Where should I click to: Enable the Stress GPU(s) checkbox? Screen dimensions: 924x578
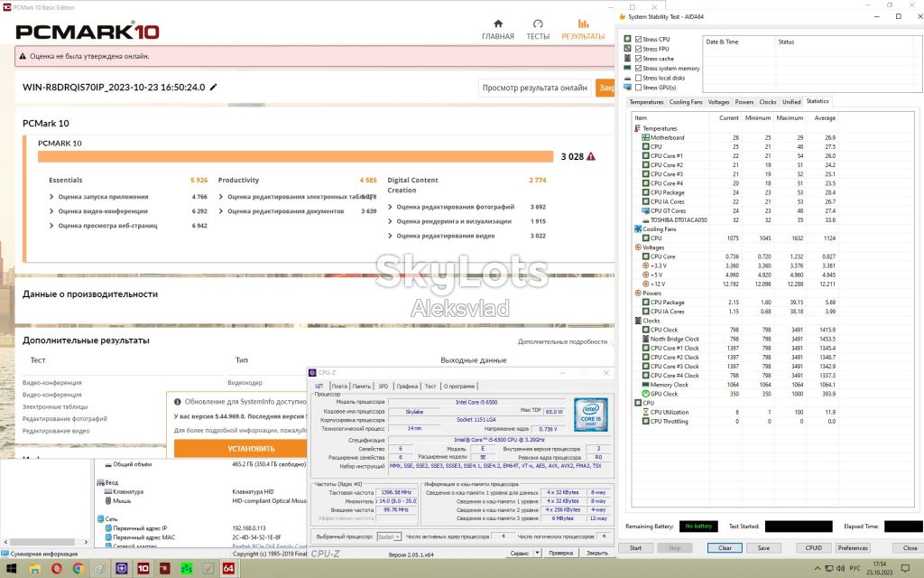(638, 88)
